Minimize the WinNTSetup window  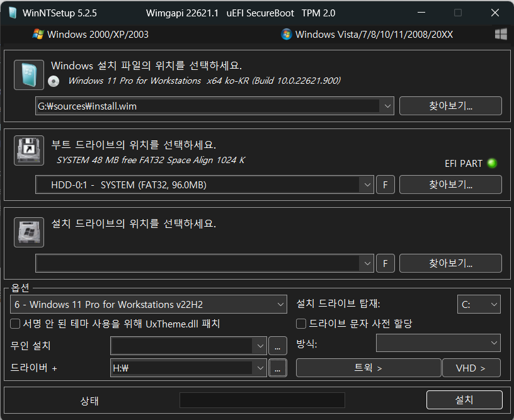pyautogui.click(x=421, y=13)
